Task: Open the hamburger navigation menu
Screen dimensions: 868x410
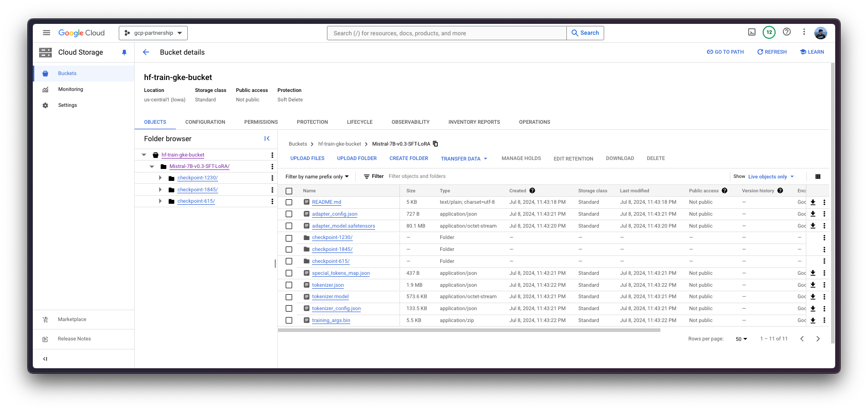Action: click(46, 33)
